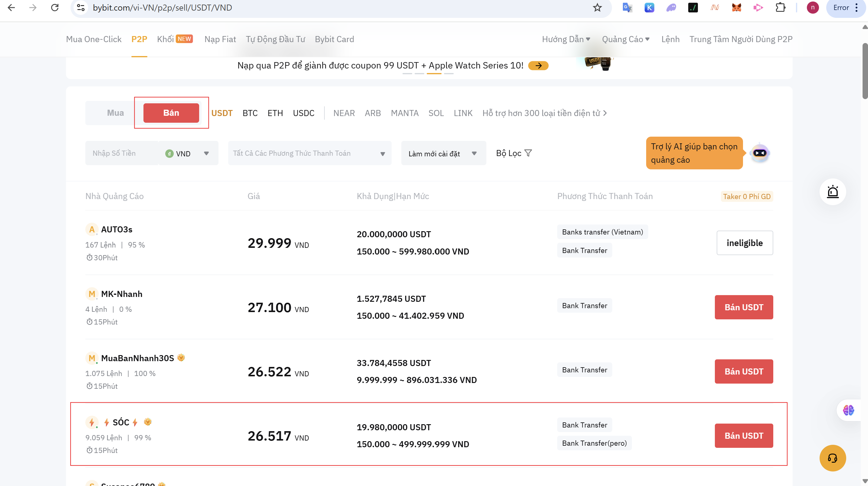868x486 pixels.
Task: Expand the Làm mới cài đặt dropdown
Action: 443,153
